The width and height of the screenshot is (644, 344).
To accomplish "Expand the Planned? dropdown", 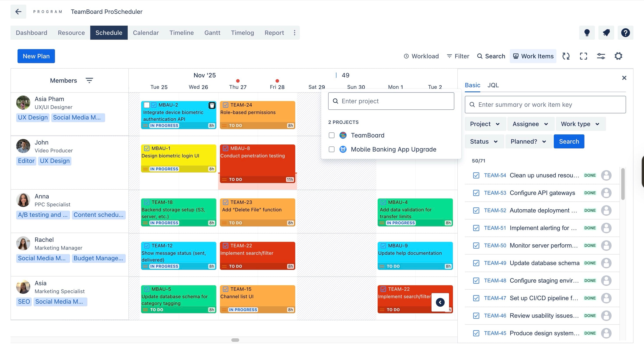I will click(x=529, y=141).
